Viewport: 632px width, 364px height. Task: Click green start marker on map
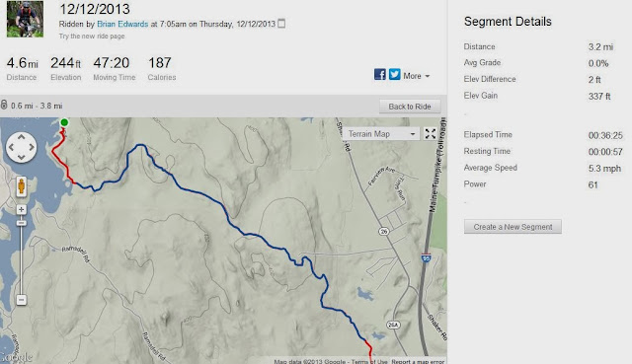(64, 122)
